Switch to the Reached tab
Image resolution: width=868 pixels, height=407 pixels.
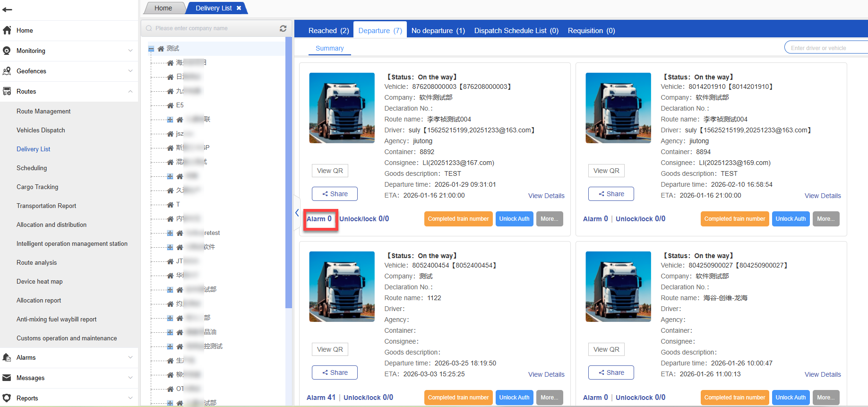(x=328, y=31)
